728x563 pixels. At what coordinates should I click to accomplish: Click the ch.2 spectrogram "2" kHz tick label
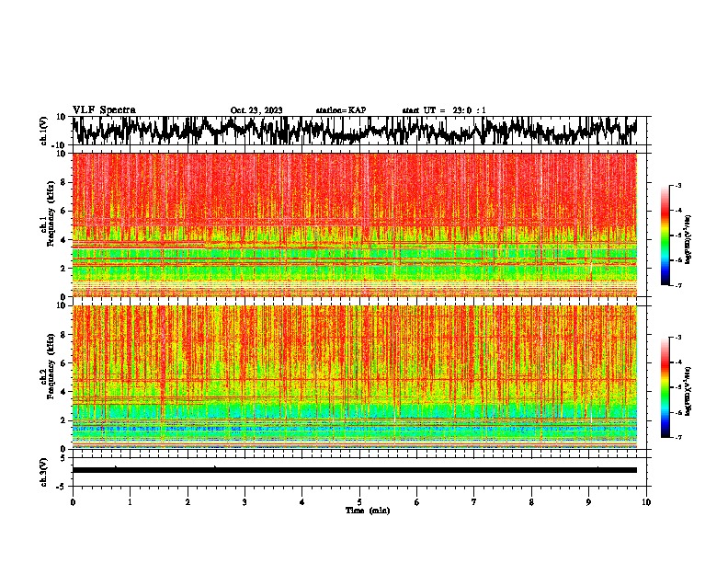coord(63,420)
